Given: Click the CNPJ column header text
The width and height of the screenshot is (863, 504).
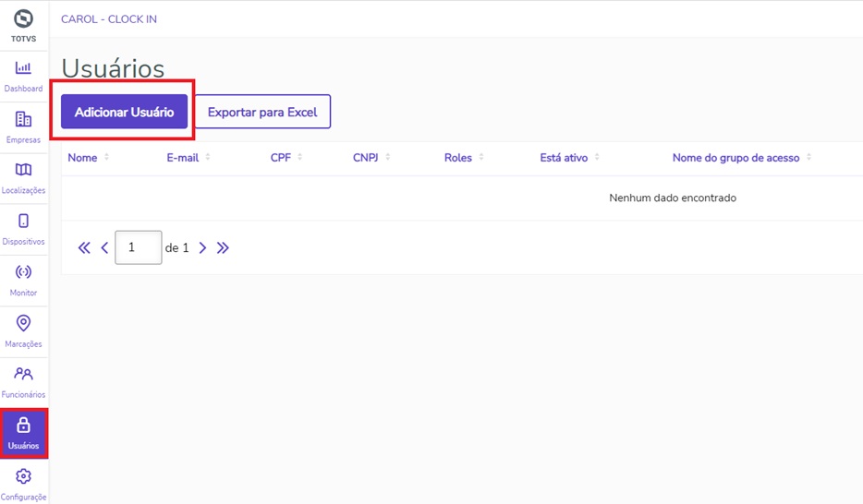Looking at the screenshot, I should point(366,158).
